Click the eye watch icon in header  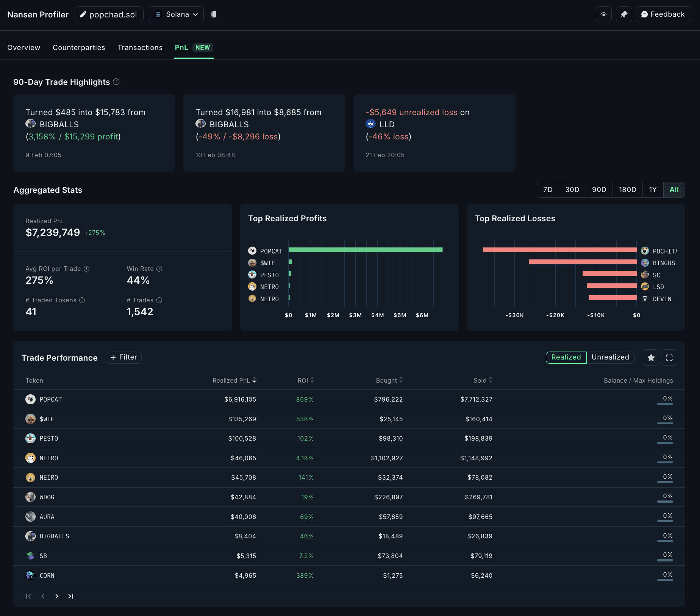[603, 14]
